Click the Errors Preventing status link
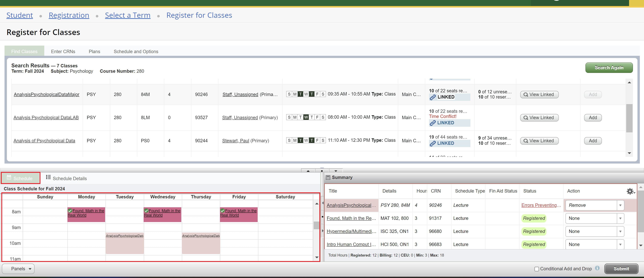 pos(541,205)
